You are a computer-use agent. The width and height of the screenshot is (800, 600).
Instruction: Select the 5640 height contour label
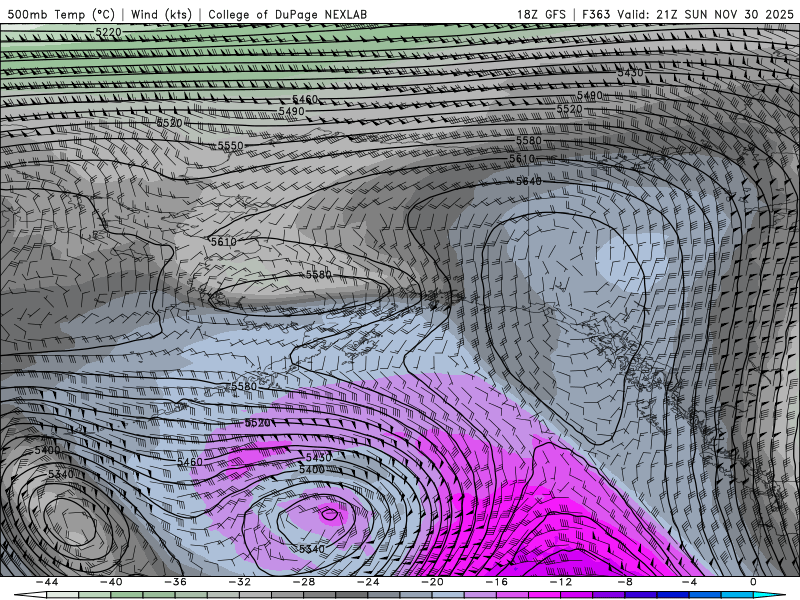[x=529, y=181]
